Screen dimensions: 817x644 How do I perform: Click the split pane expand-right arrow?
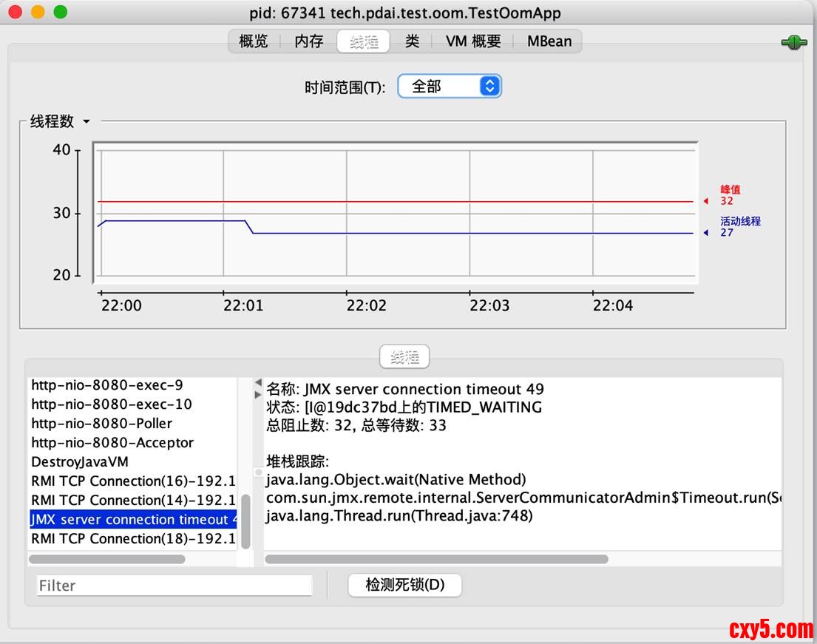point(258,395)
